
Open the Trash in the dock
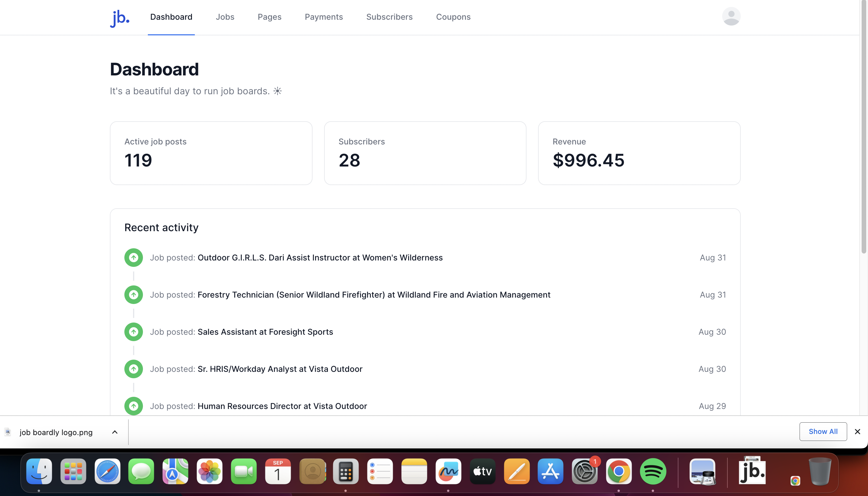coord(820,471)
